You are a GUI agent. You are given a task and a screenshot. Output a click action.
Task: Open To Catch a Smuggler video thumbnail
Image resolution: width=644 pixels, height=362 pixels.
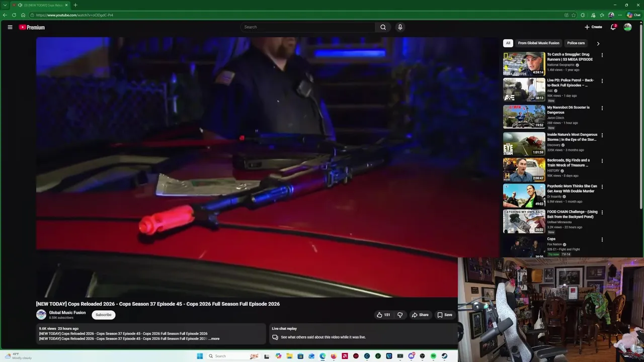tap(524, 64)
